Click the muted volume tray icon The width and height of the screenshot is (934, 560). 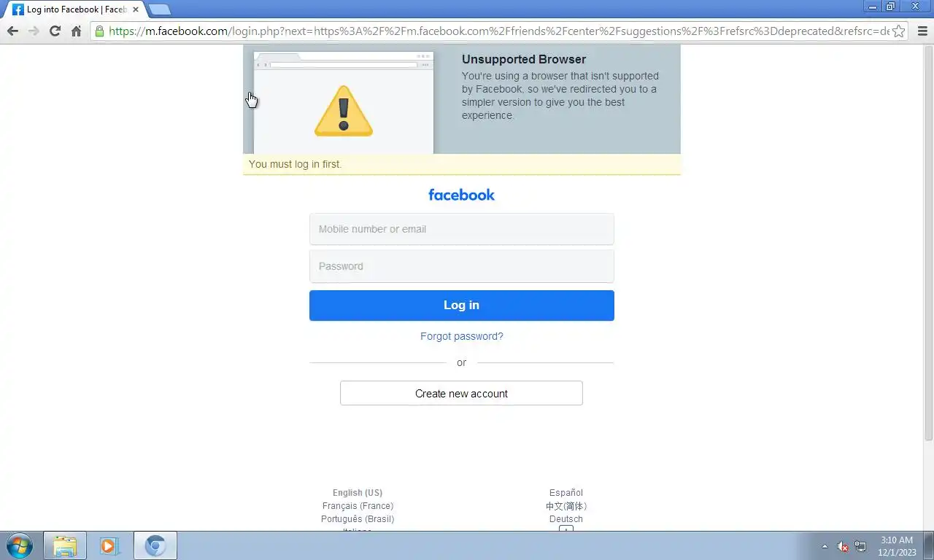coord(843,546)
